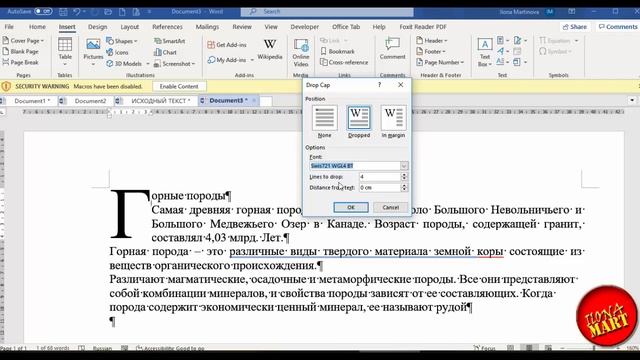Open the Font dropdown in Drop Cap dialog

(404, 166)
